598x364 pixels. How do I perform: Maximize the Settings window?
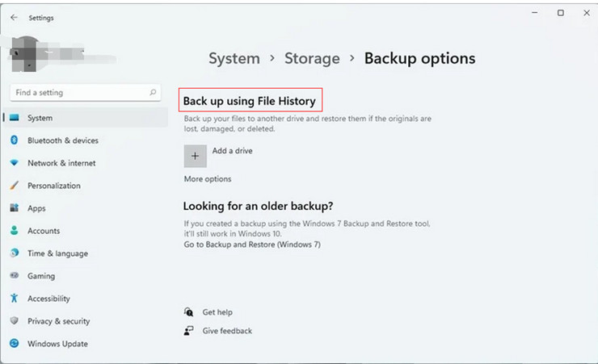[x=561, y=13]
